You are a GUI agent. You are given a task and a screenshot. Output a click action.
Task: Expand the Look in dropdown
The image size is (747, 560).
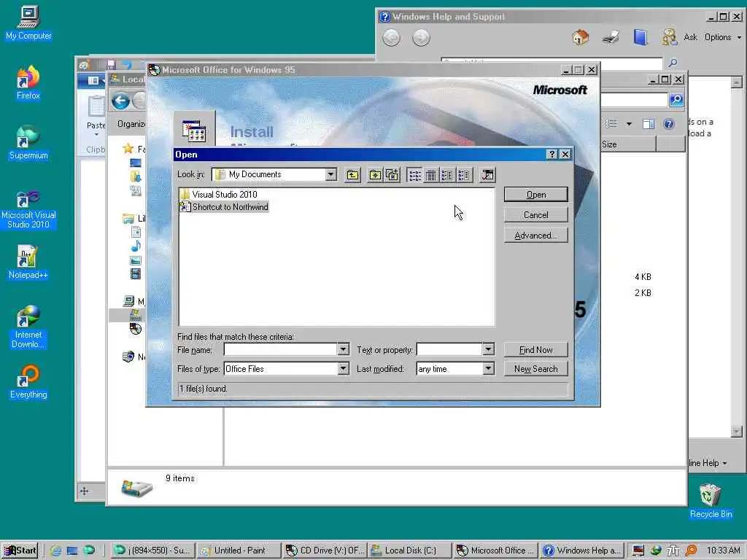pyautogui.click(x=330, y=174)
